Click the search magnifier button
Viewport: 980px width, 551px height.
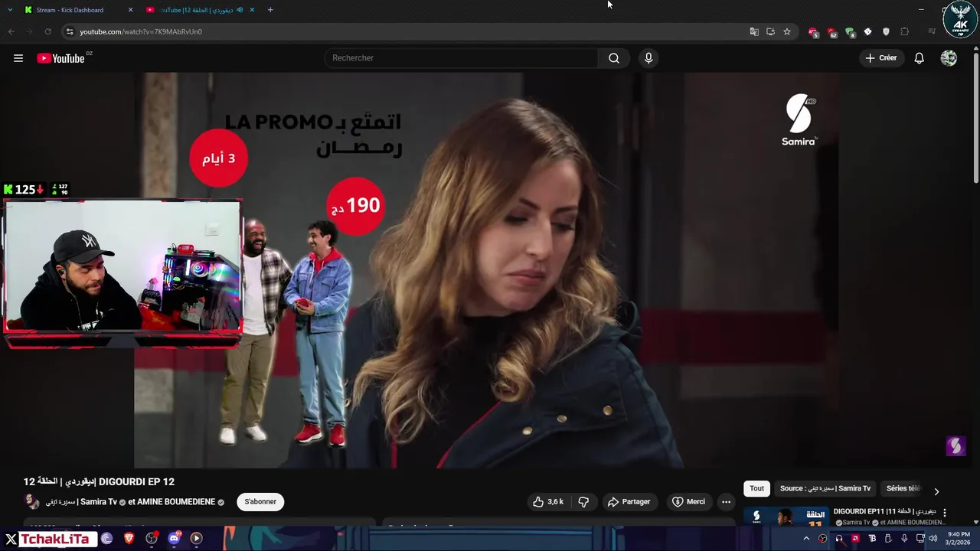614,58
